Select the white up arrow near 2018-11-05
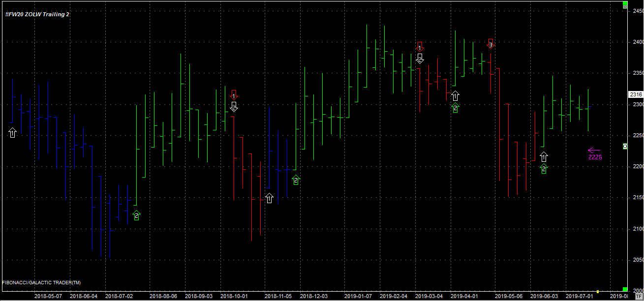 (x=269, y=198)
